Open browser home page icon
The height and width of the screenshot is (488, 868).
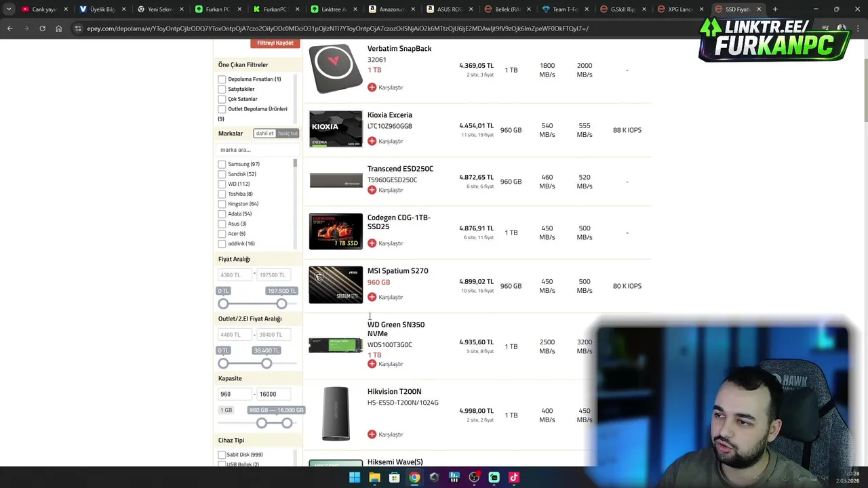58,28
